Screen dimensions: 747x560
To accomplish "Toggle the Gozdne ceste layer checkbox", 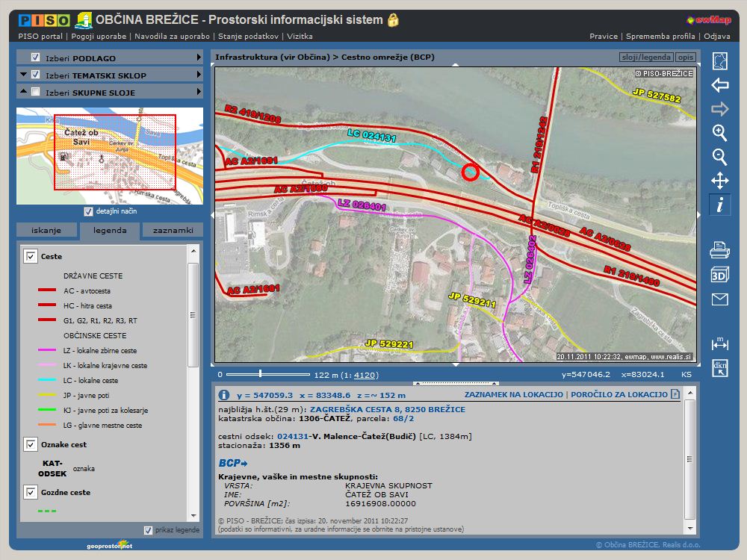I will pos(31,492).
